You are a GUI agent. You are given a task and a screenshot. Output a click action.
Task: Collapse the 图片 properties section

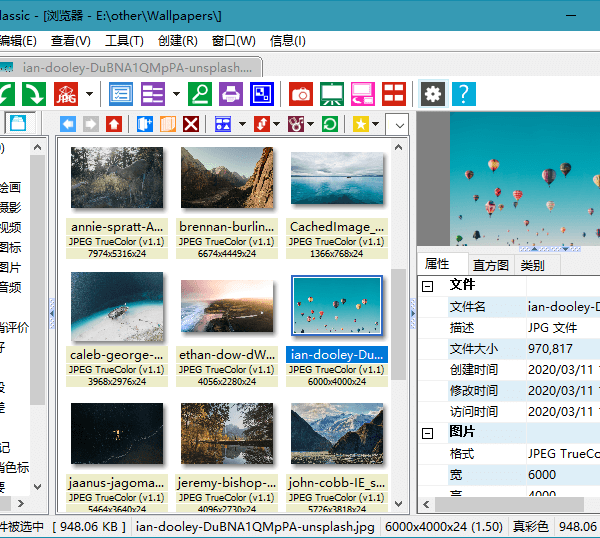pos(428,433)
